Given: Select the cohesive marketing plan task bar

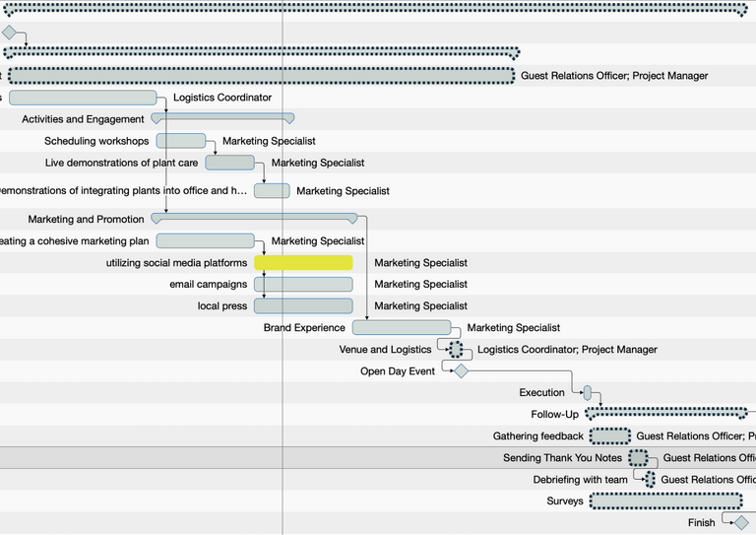Looking at the screenshot, I should pos(205,241).
